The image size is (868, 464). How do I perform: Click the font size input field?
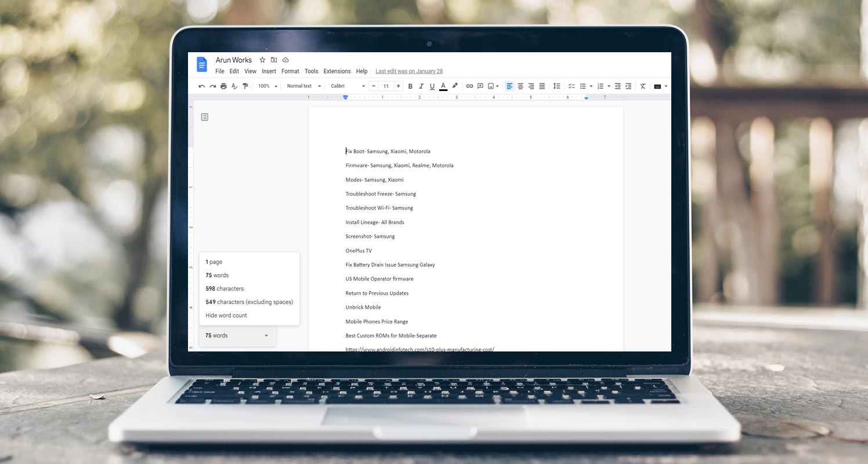coord(386,86)
